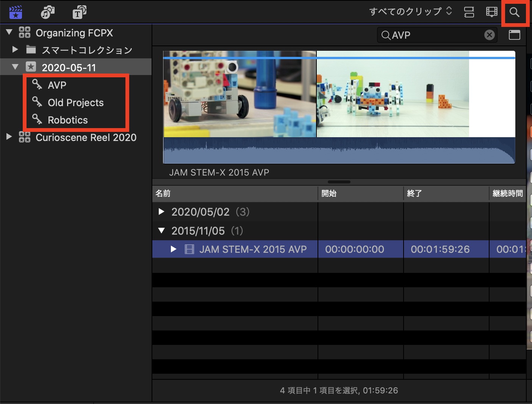Open the filter window icon beside search

[514, 35]
